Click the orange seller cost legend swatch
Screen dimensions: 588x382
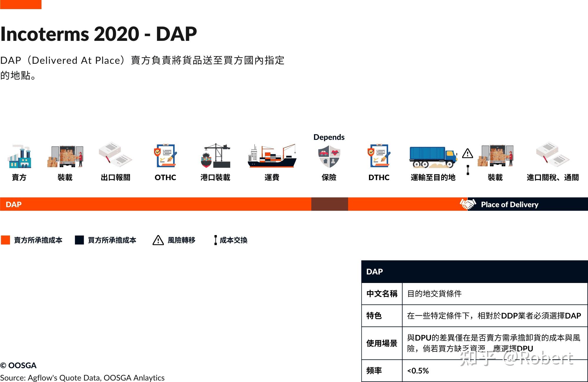6,240
